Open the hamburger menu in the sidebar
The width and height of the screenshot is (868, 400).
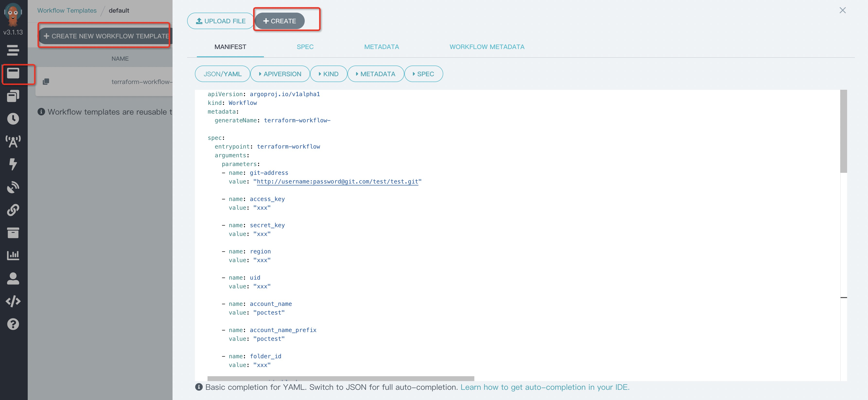pyautogui.click(x=13, y=50)
